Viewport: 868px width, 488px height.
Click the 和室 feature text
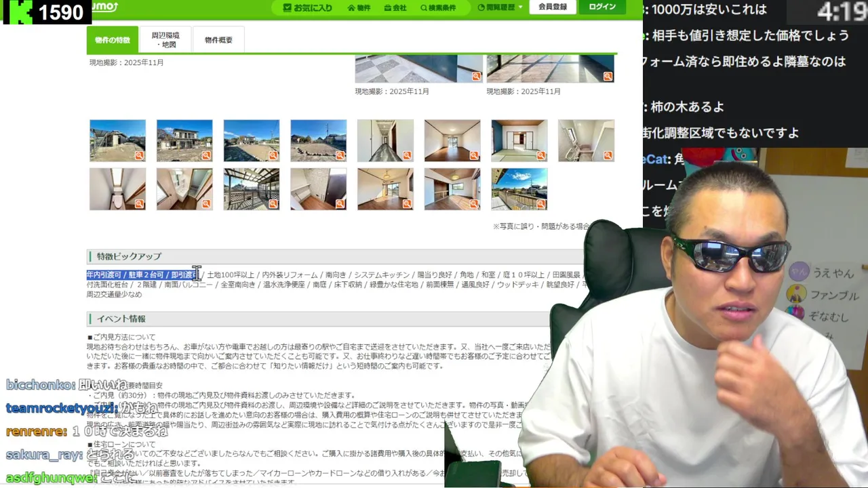pyautogui.click(x=488, y=275)
